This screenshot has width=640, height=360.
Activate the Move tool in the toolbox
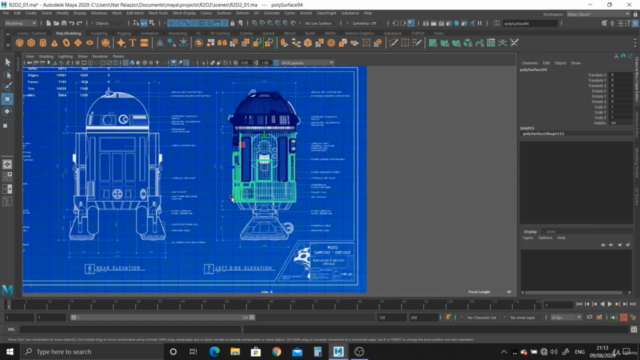[x=7, y=99]
